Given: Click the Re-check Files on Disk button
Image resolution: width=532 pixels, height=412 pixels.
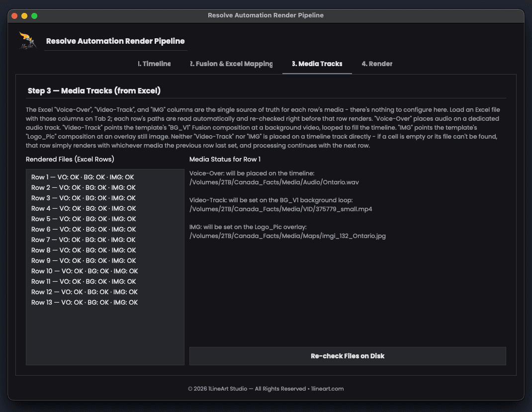Looking at the screenshot, I should 348,356.
